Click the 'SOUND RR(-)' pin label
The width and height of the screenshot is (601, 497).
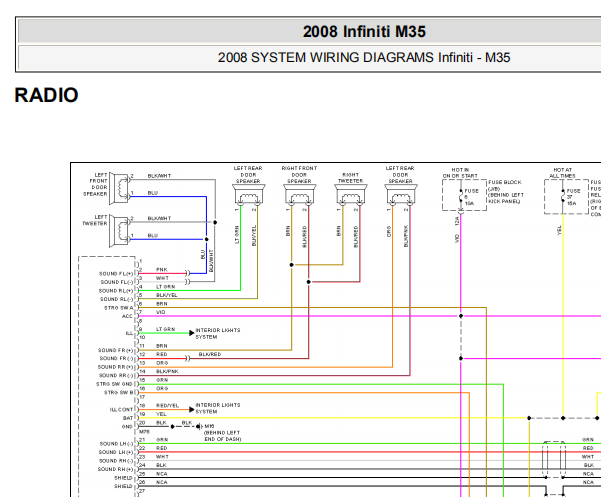click(x=116, y=376)
